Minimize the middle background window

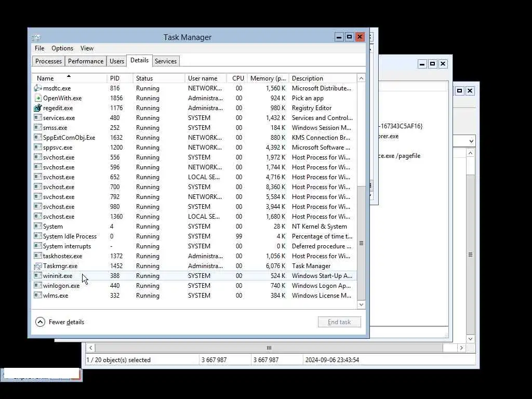click(x=422, y=64)
